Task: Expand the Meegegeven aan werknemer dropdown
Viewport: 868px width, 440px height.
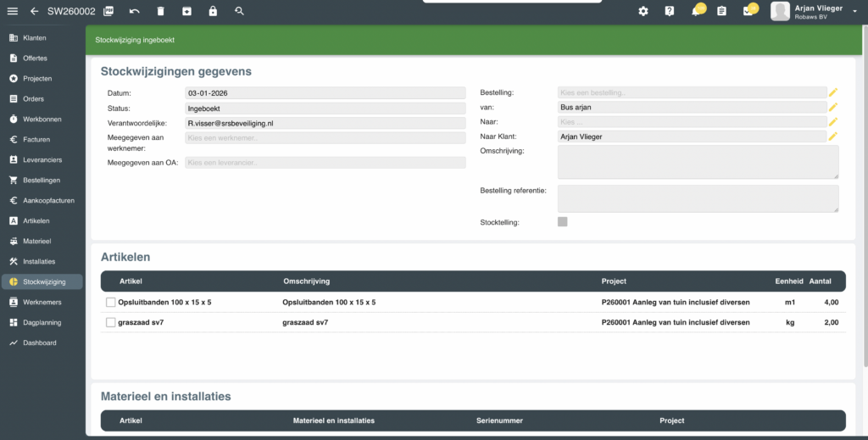Action: point(325,137)
